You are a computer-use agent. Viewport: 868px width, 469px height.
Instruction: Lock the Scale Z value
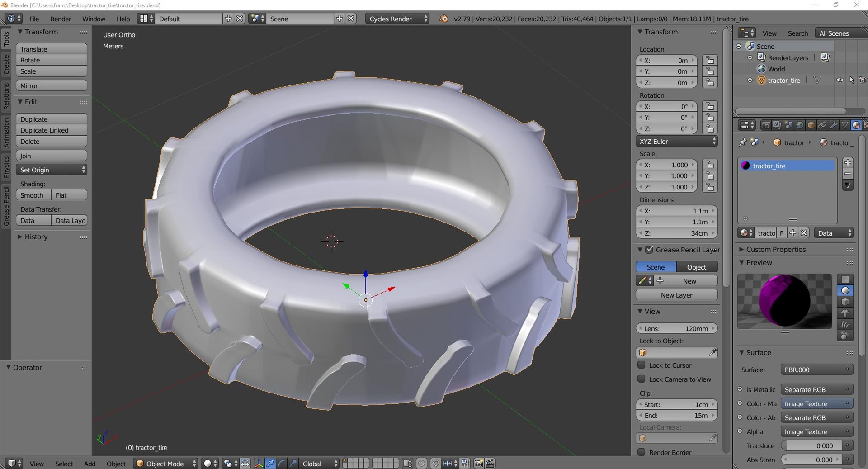pos(710,187)
